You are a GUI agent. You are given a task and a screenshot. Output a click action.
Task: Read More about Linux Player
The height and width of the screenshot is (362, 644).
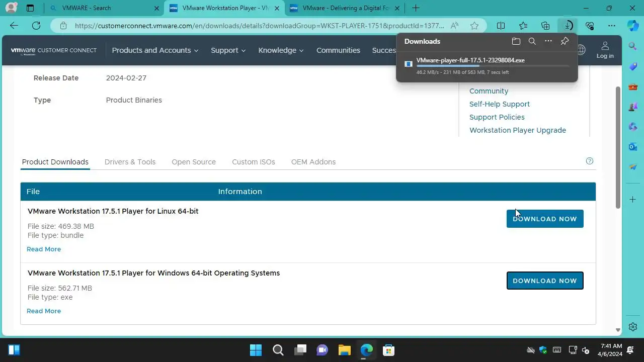pyautogui.click(x=44, y=249)
